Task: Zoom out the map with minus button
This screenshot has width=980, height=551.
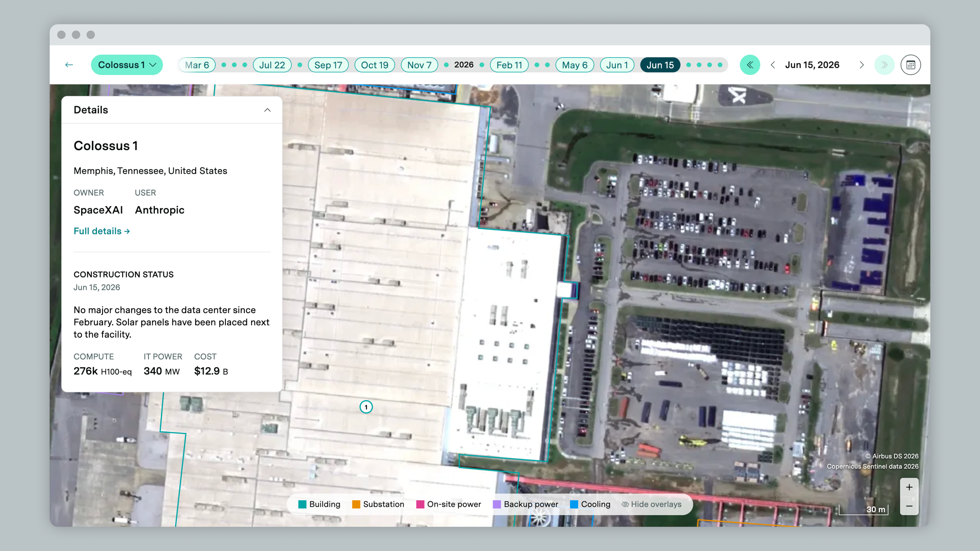Action: click(909, 506)
